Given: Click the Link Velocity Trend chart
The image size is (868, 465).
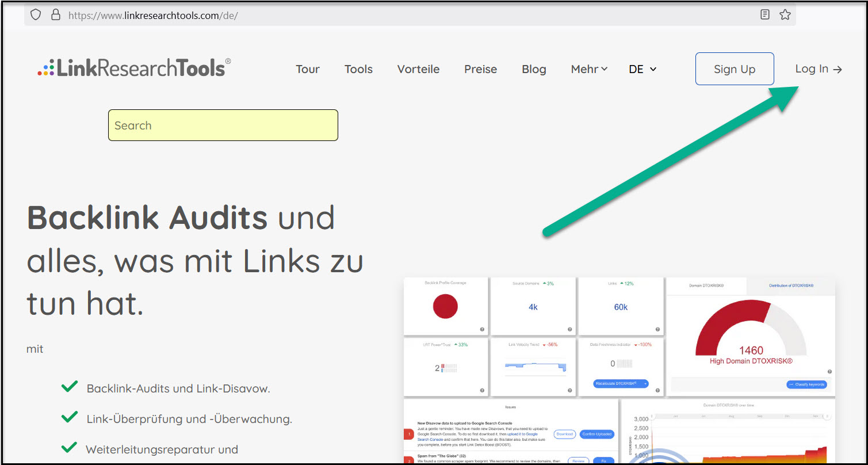Looking at the screenshot, I should pyautogui.click(x=536, y=367).
